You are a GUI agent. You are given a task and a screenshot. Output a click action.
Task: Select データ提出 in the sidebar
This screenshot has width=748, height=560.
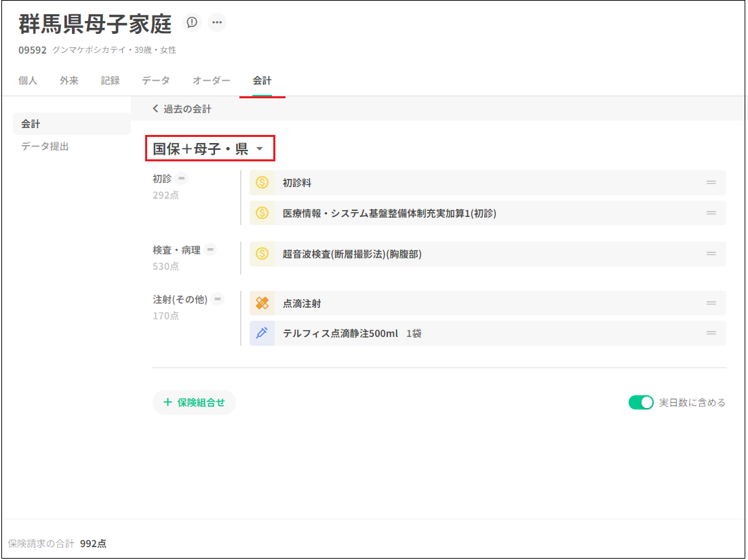pyautogui.click(x=45, y=146)
